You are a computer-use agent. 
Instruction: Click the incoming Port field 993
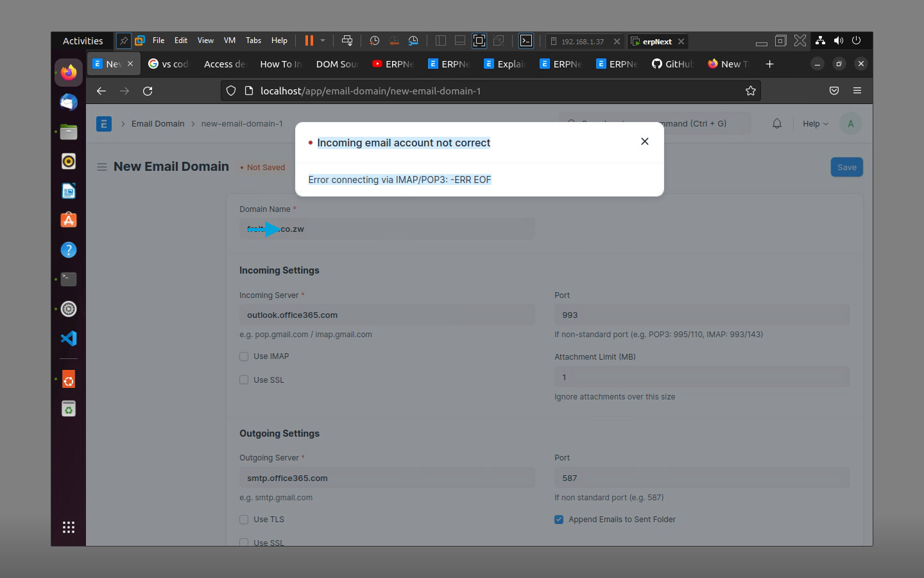[702, 315]
